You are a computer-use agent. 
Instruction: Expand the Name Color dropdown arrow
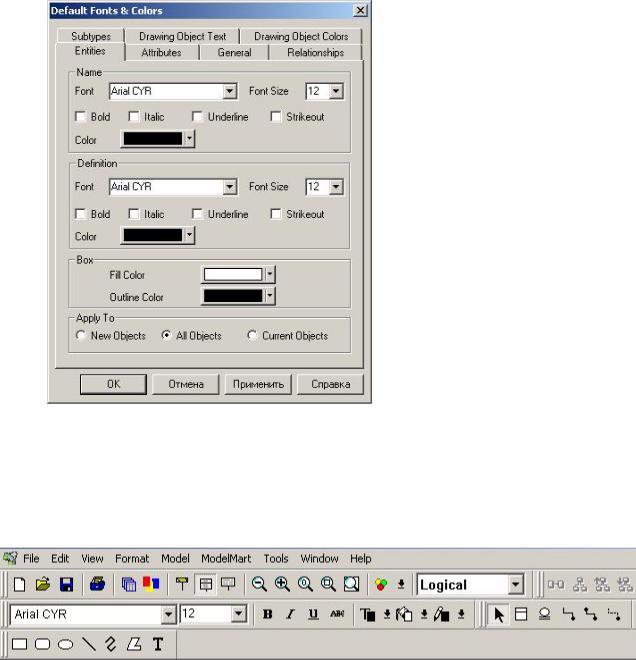click(189, 138)
